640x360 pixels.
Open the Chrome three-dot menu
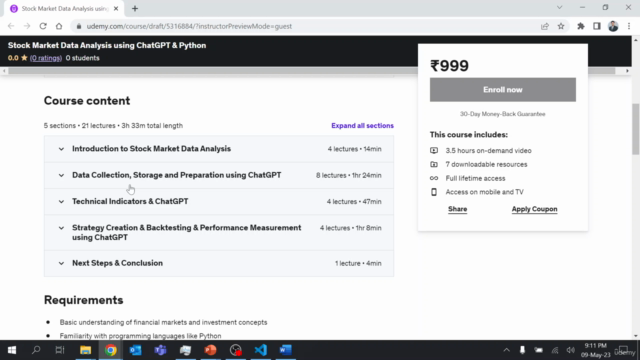pos(629,26)
